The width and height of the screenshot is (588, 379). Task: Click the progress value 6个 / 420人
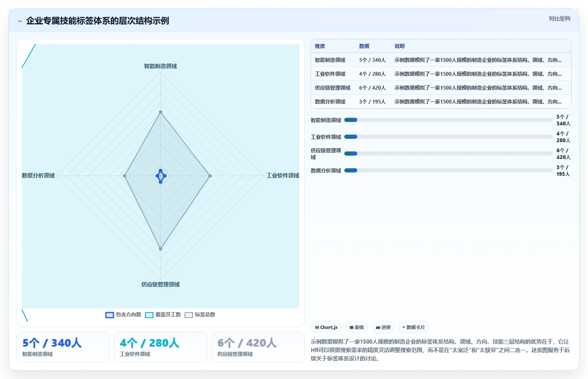563,154
